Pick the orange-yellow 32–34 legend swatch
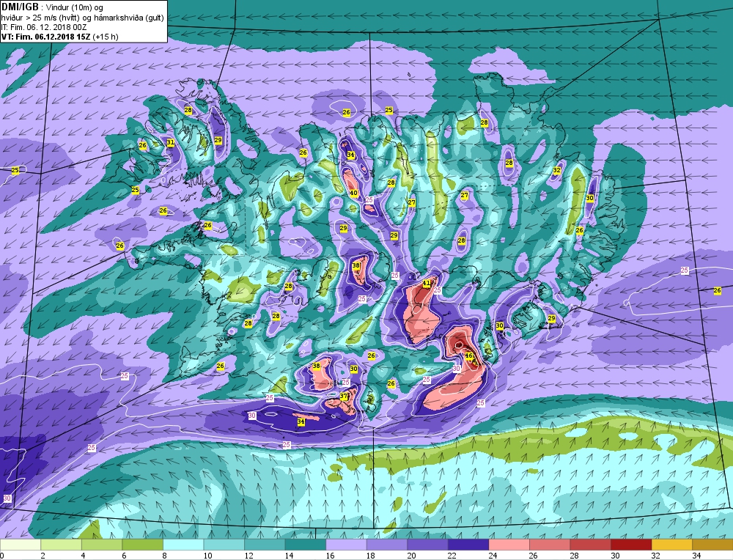 tap(671, 545)
